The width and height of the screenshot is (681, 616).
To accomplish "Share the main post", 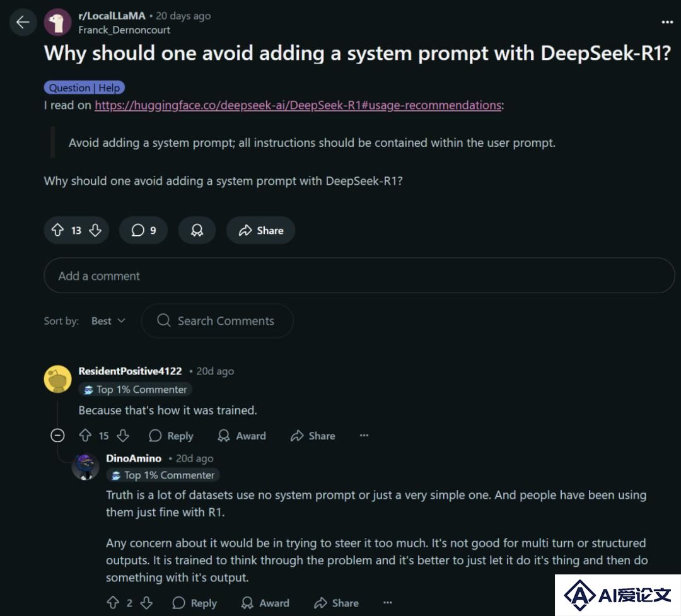I will (260, 230).
